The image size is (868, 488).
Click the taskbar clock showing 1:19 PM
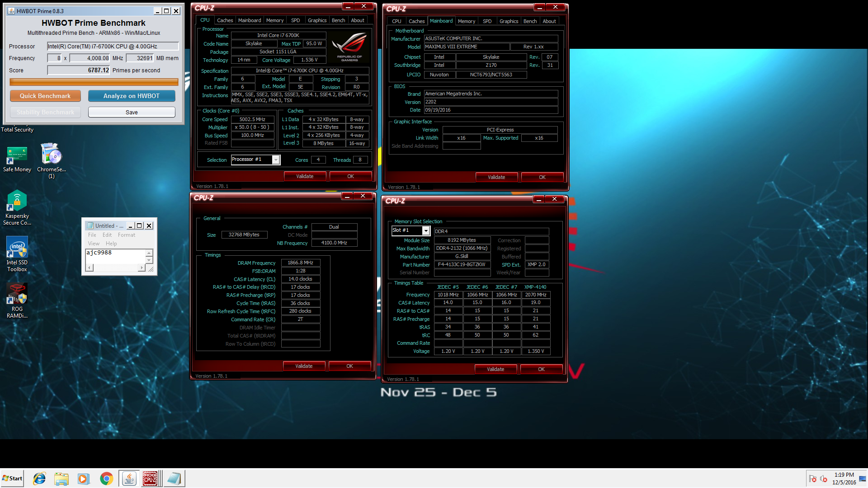[844, 479]
